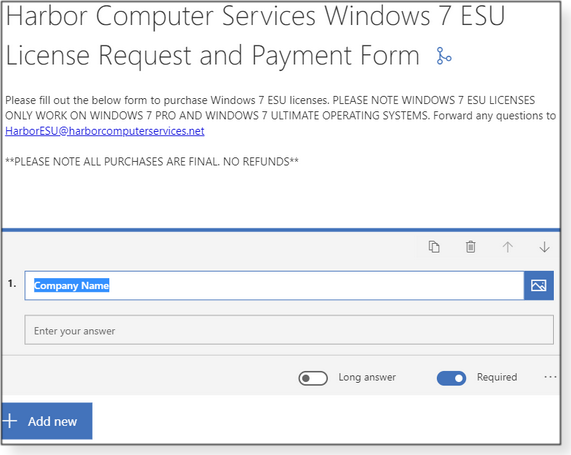Screen dimensions: 571x455
Task: Click the branching icon beside form title
Action: point(444,56)
